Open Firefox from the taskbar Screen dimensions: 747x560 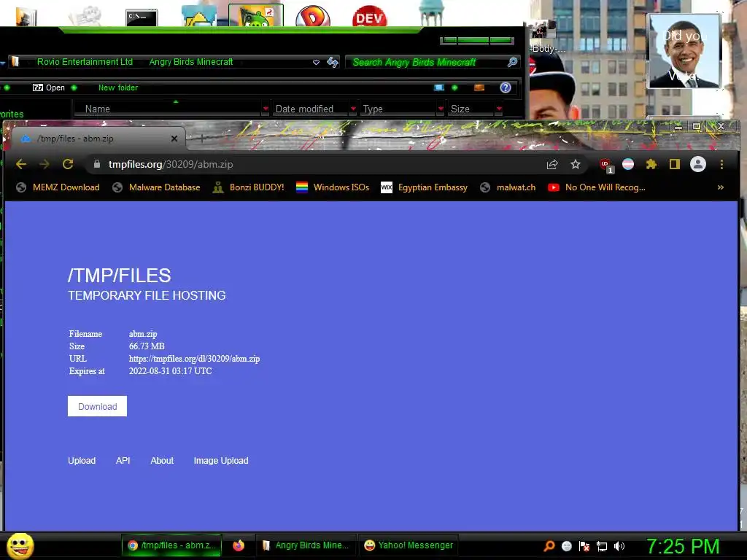(x=239, y=545)
